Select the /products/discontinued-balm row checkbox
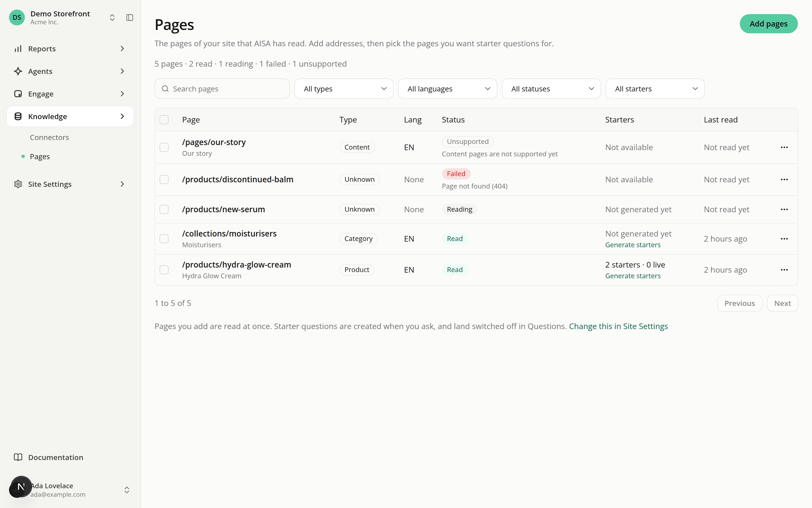The width and height of the screenshot is (812, 508). click(164, 180)
